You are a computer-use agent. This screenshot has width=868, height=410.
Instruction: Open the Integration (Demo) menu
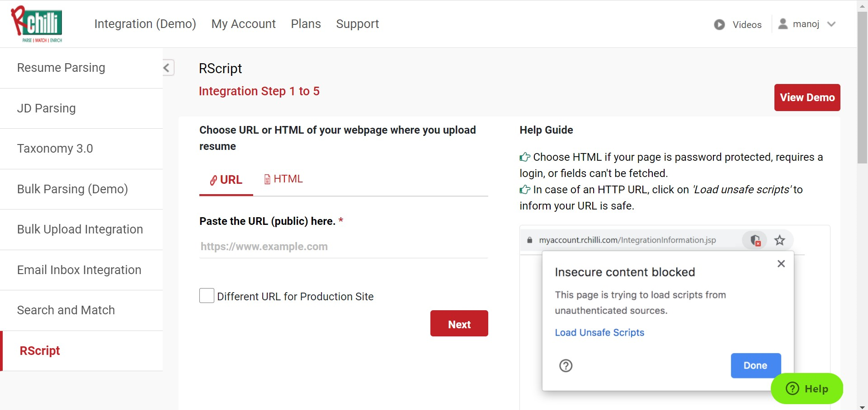(145, 24)
